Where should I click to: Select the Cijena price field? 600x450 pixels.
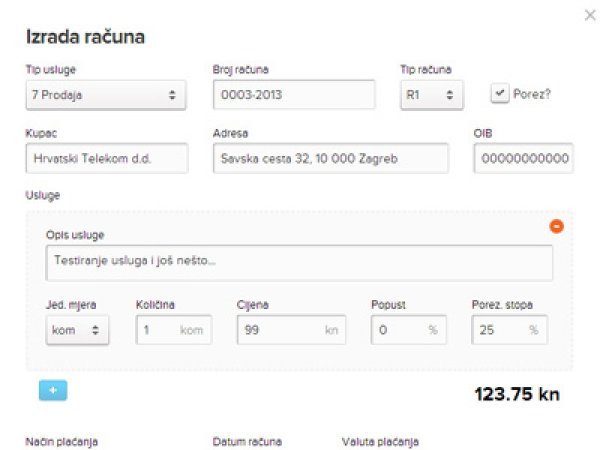(x=291, y=330)
